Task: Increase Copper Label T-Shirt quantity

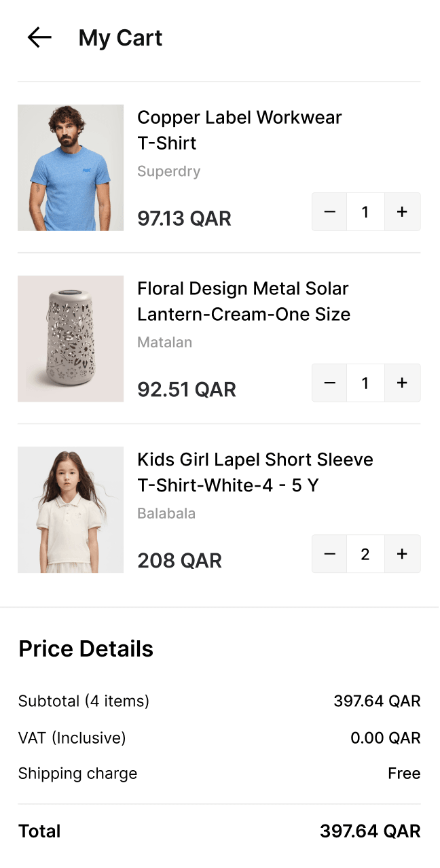Action: [x=402, y=212]
